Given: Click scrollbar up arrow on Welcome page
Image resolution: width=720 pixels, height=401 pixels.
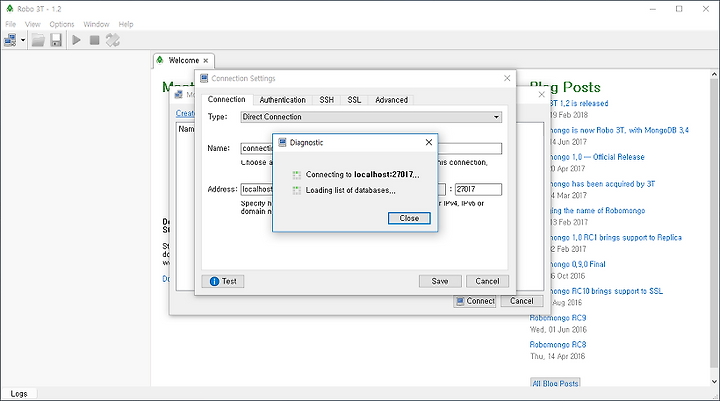Looking at the screenshot, I should click(x=714, y=74).
